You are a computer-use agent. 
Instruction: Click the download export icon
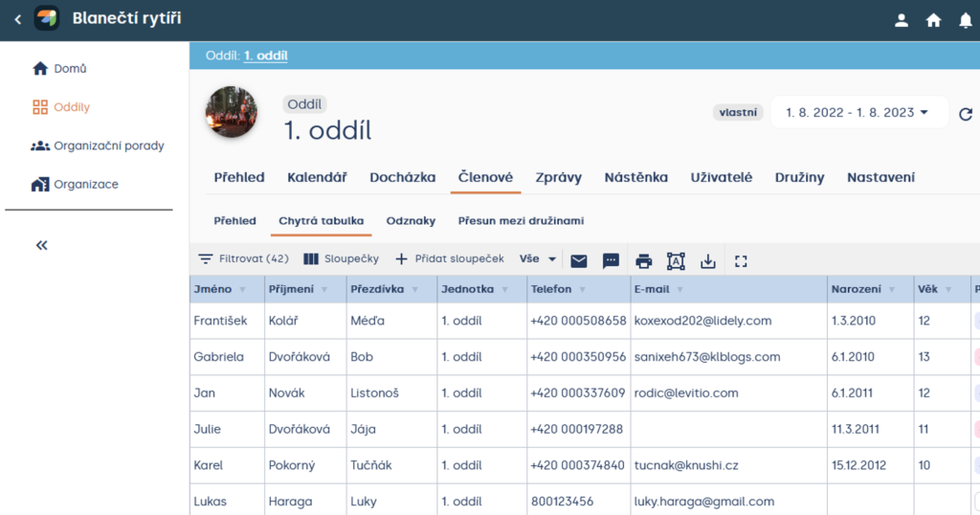707,261
